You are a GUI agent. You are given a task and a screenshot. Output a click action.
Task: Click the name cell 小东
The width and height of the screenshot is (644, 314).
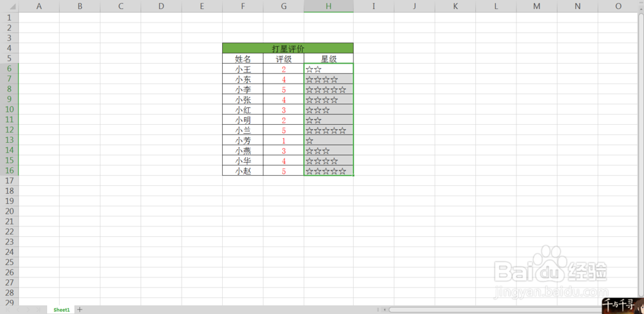(243, 79)
